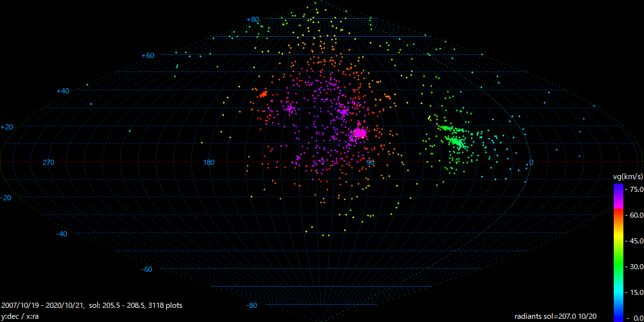Screen dimensions: 644x322
Task: Click the 'y:dec / x:ra' axis text
Action: tap(21, 316)
